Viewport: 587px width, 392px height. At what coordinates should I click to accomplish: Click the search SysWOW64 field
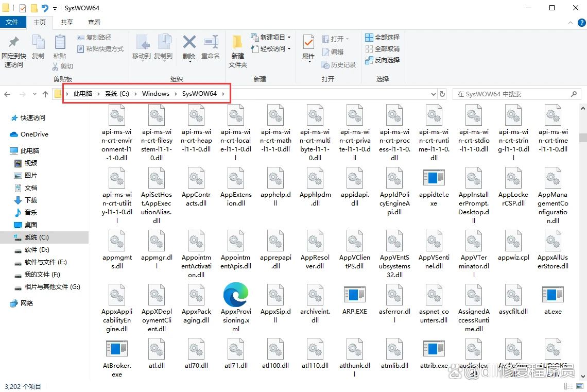pos(516,94)
